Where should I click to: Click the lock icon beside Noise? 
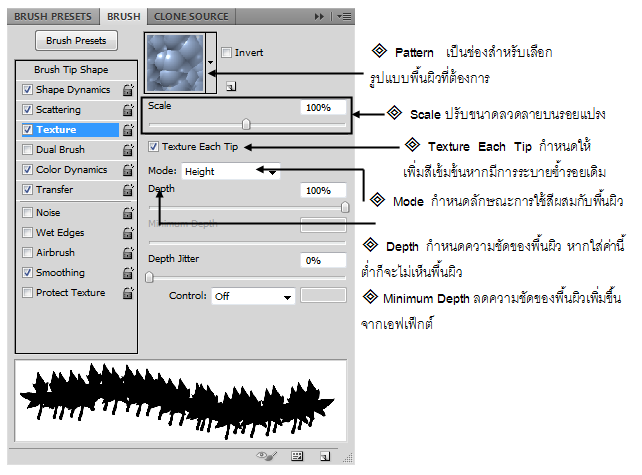point(128,213)
